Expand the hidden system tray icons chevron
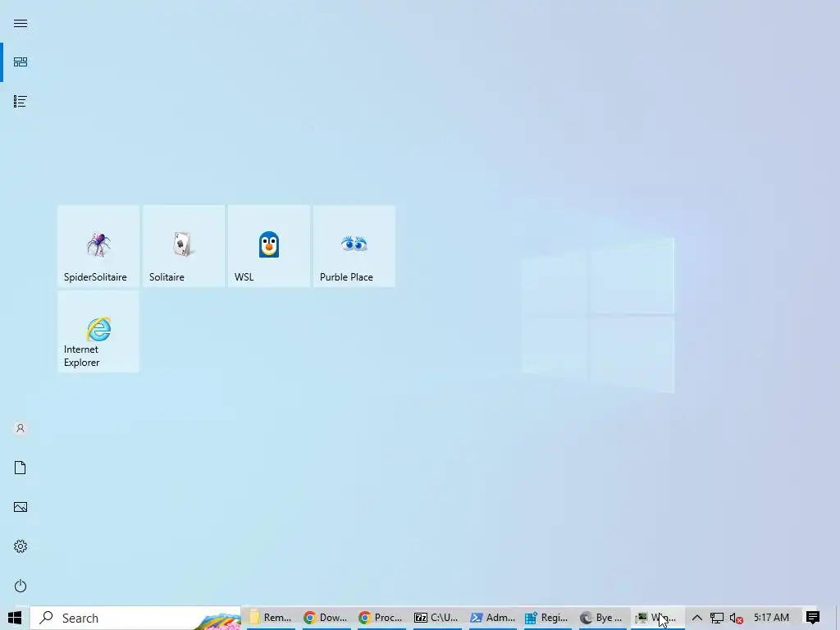Screen dimensions: 840x630 coord(697,618)
